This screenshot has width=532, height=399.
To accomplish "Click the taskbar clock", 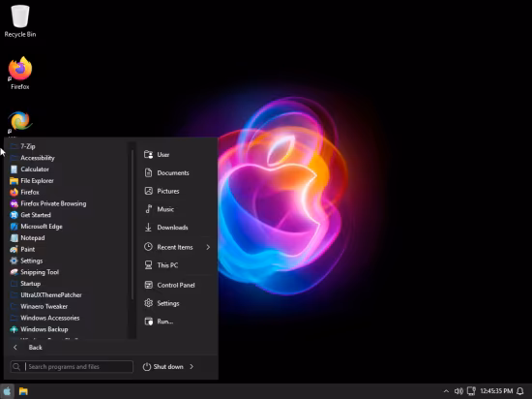I will click(x=496, y=391).
